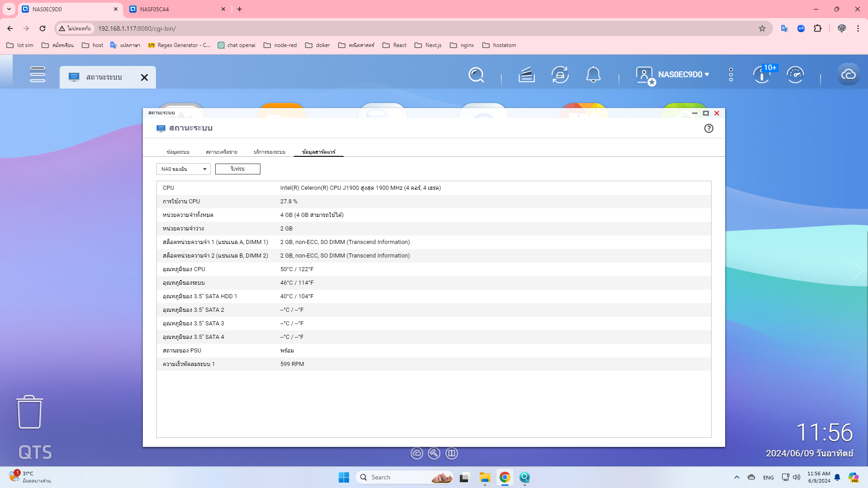This screenshot has height=488, width=868.
Task: Expand the NAS0EC9D0 user account dropdown
Action: (683, 75)
